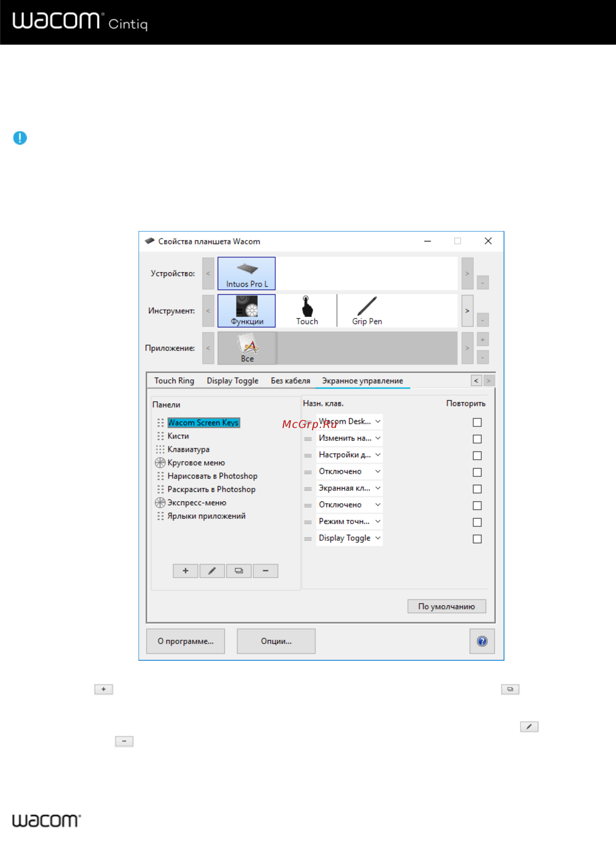
Task: Select the Экспресс-меню panel
Action: [197, 503]
